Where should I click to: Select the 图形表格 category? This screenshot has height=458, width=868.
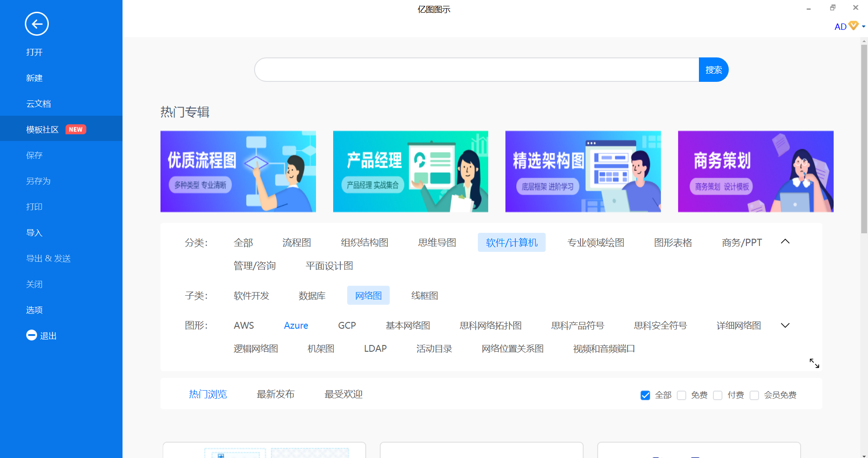click(x=673, y=243)
